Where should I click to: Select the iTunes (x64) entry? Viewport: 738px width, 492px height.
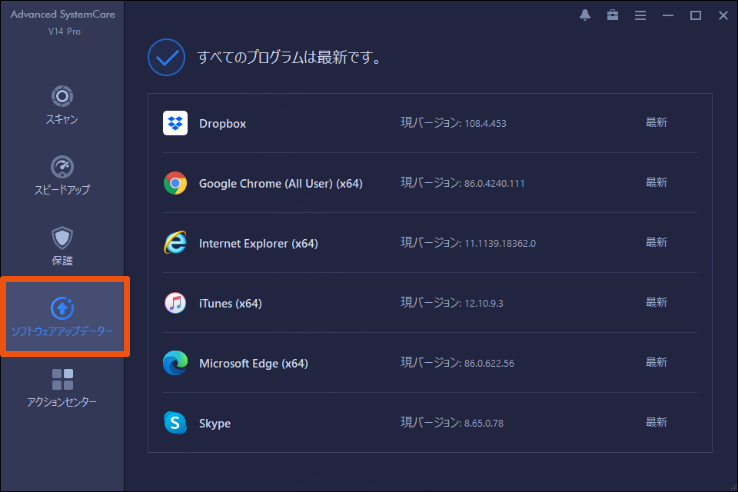pyautogui.click(x=230, y=304)
